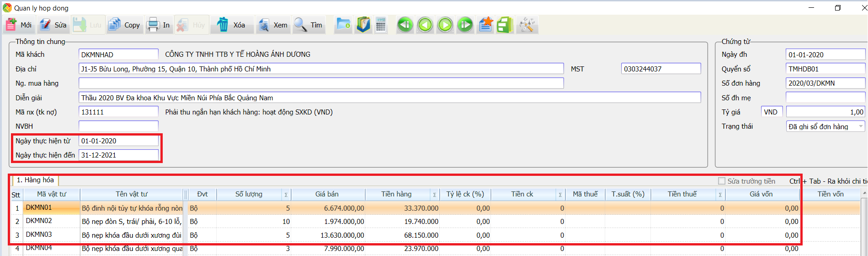The height and width of the screenshot is (256, 868).
Task: Switch to the 1. Hàng hóa tab
Action: (35, 180)
